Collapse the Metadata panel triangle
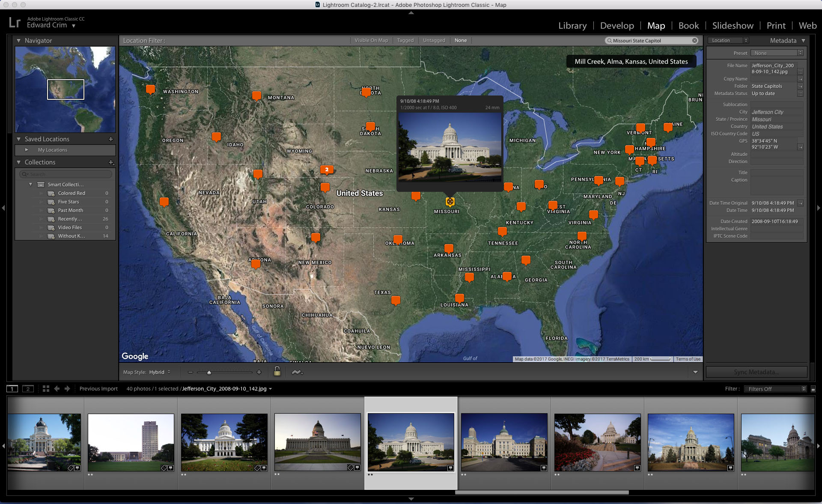This screenshot has width=822, height=504. click(x=803, y=41)
